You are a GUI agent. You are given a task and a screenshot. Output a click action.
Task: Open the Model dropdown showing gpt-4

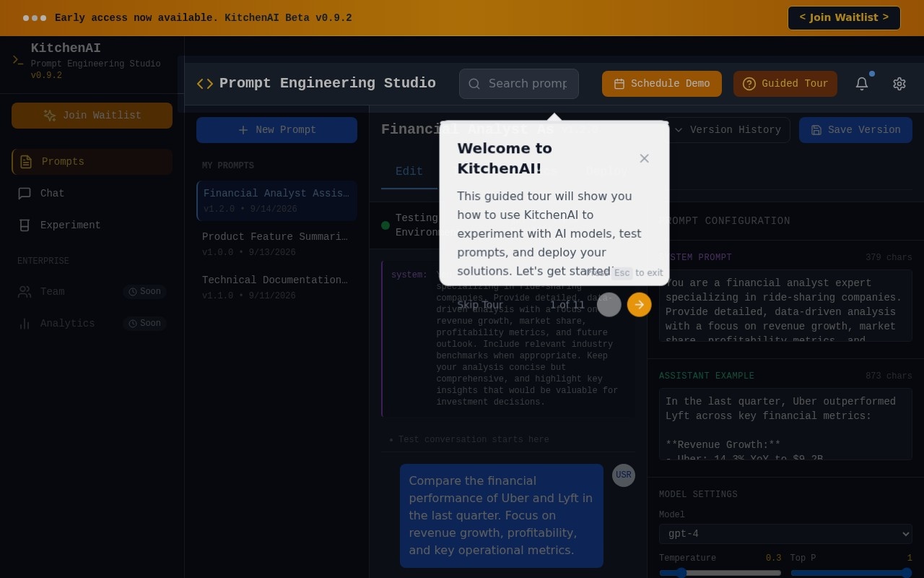(785, 534)
